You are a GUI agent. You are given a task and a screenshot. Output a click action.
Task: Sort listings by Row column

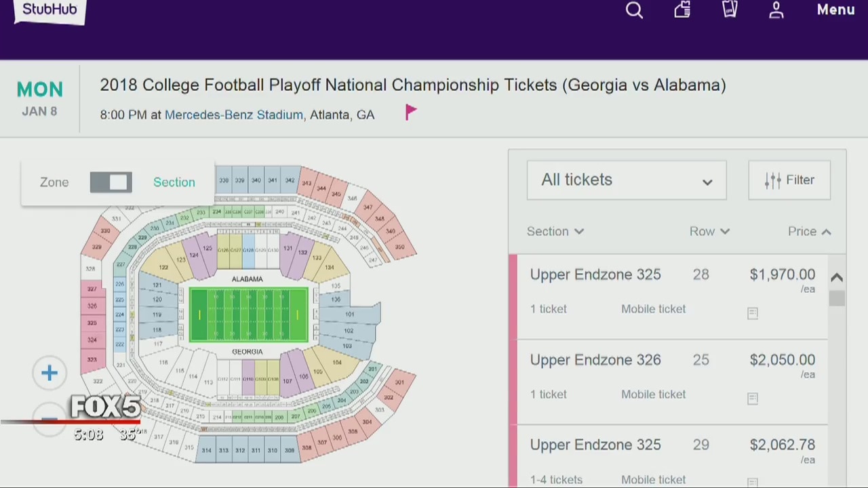(x=709, y=232)
